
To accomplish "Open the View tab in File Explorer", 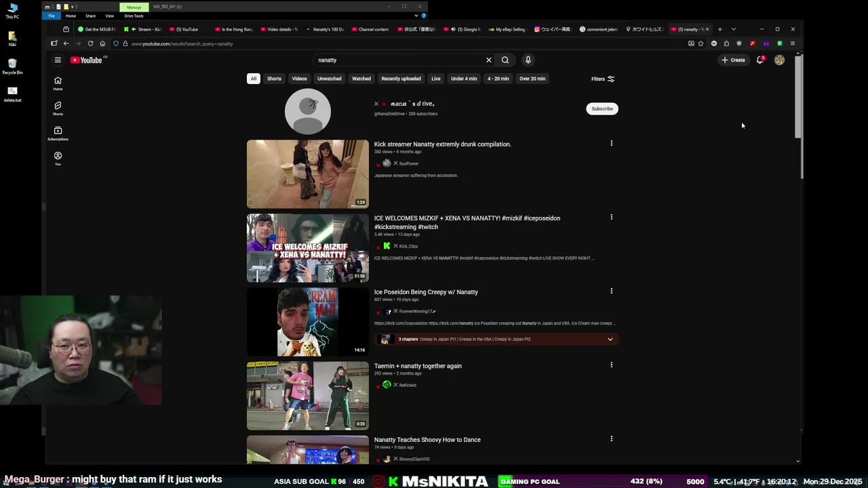I will 109,16.
